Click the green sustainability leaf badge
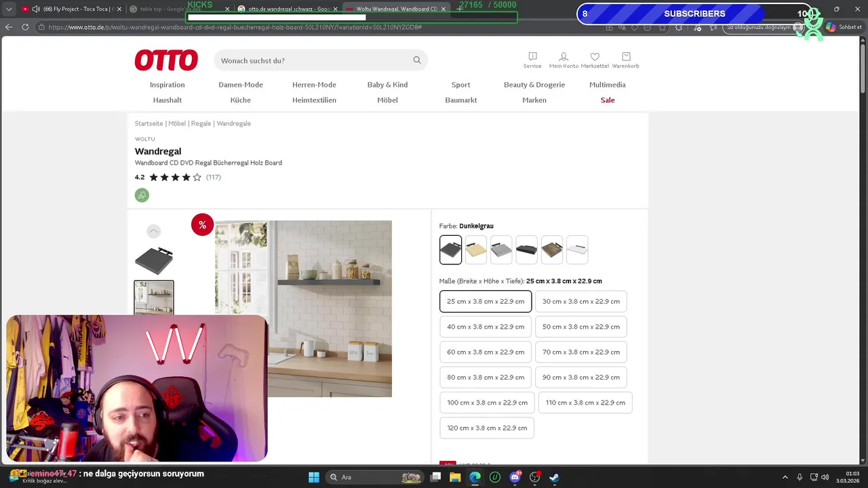Image resolution: width=868 pixels, height=488 pixels. click(142, 195)
